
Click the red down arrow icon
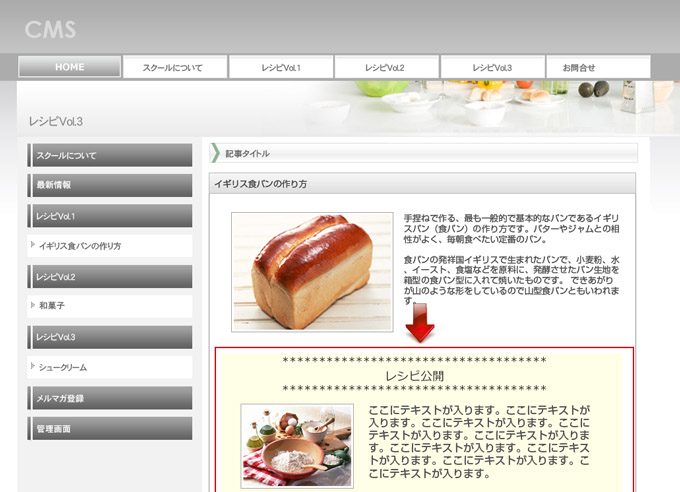tap(420, 322)
